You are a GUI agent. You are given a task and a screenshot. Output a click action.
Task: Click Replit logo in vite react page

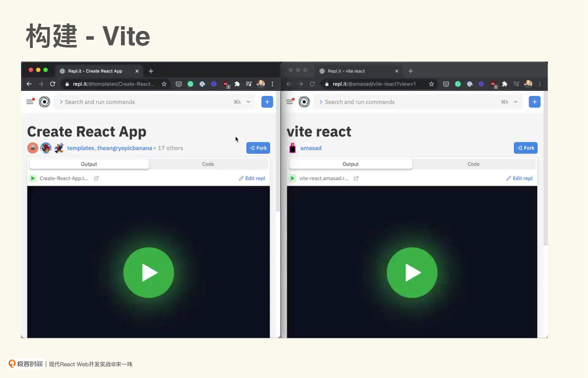(x=304, y=102)
